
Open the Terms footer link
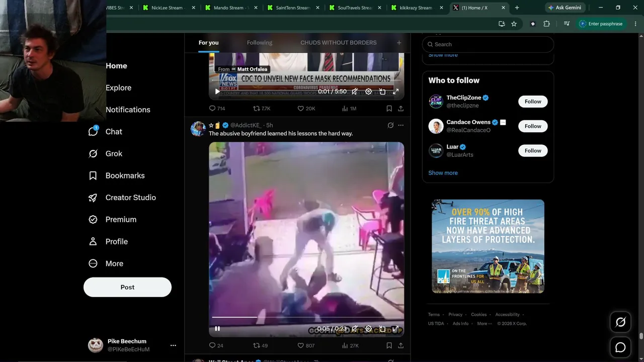coord(434,315)
